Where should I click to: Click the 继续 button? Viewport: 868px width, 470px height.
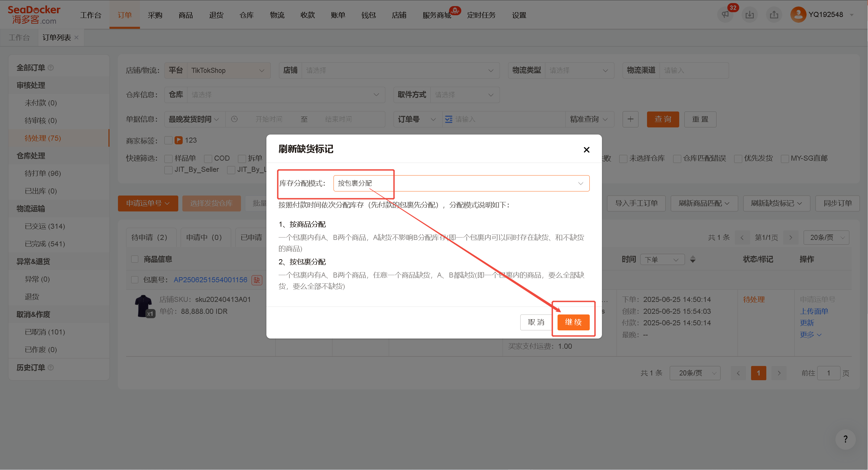[x=573, y=322]
